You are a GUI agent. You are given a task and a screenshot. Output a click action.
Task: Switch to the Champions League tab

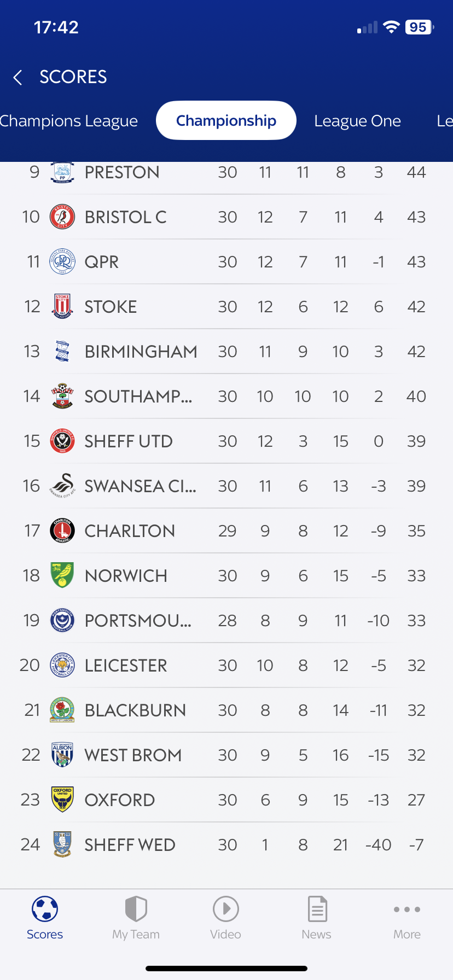click(x=68, y=121)
